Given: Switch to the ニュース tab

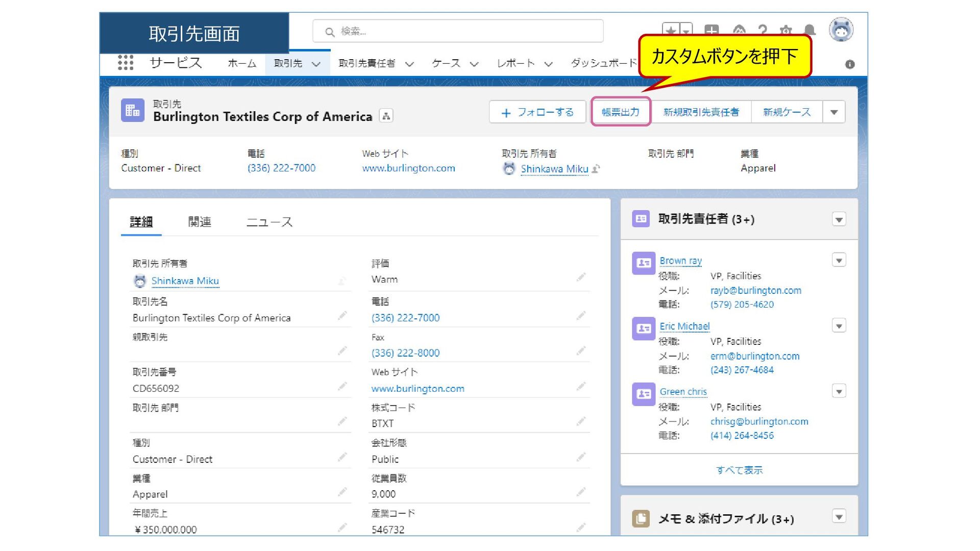Looking at the screenshot, I should pos(269,222).
